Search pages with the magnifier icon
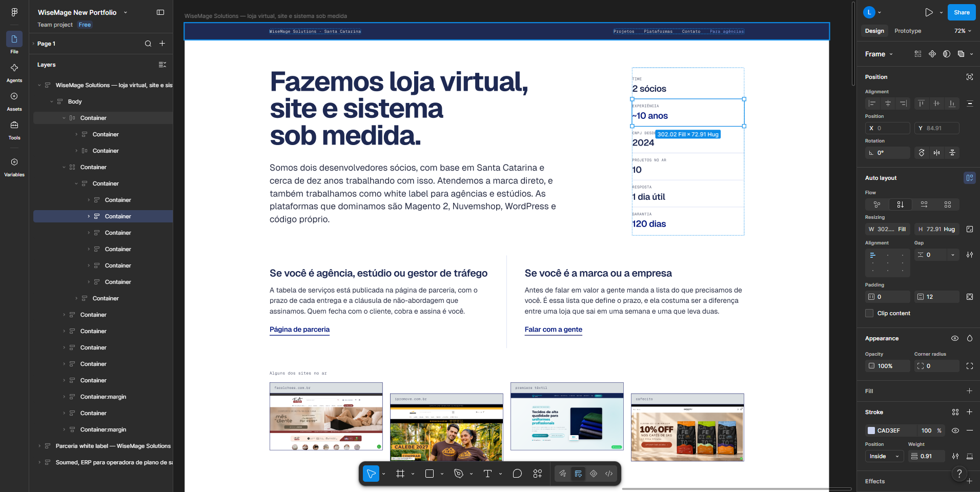Screen dimensions: 980x492 pos(148,44)
